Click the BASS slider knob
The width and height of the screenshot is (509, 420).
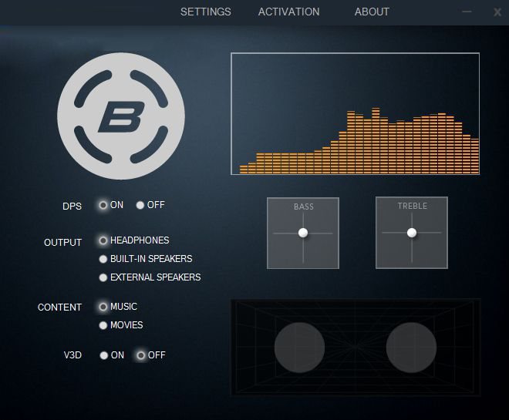(303, 233)
